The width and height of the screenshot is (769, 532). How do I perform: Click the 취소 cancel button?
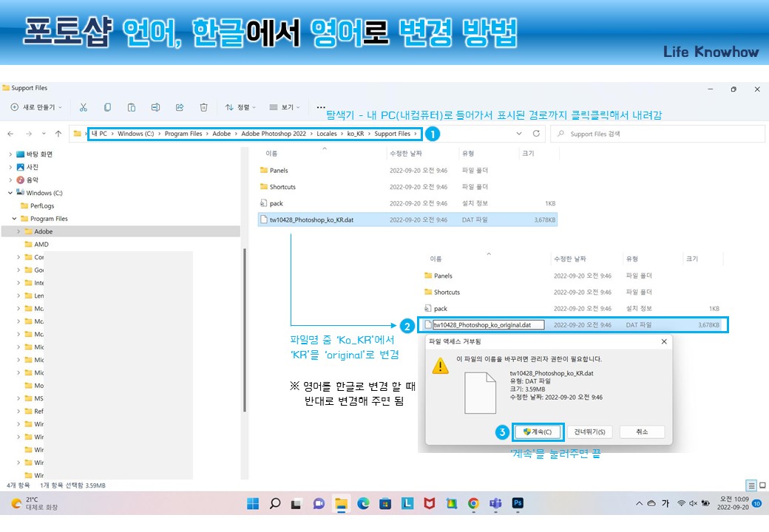(x=642, y=432)
